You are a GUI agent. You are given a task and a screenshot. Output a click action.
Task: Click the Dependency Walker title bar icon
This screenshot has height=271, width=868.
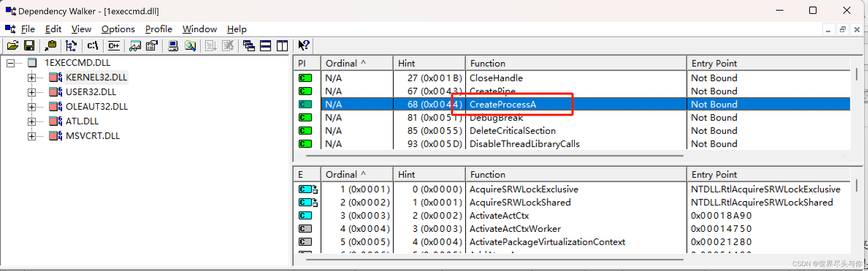click(11, 11)
